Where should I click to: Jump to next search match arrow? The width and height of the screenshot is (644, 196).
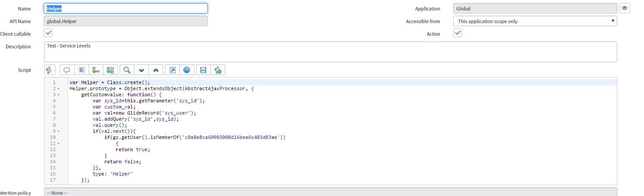click(x=141, y=70)
